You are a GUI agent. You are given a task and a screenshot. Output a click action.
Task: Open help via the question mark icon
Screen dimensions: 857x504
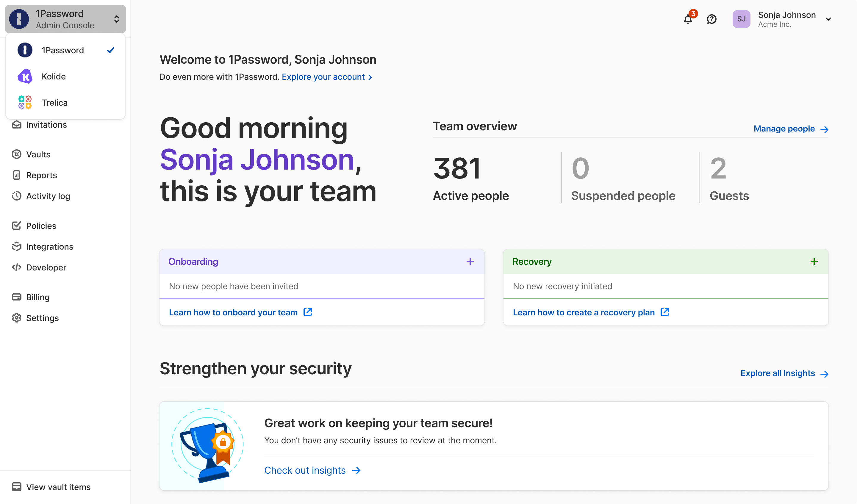pos(712,19)
